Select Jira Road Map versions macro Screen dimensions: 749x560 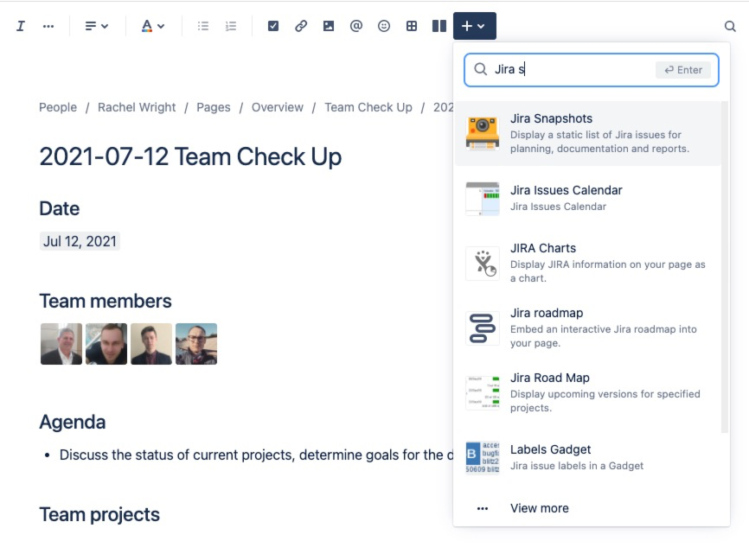(588, 392)
